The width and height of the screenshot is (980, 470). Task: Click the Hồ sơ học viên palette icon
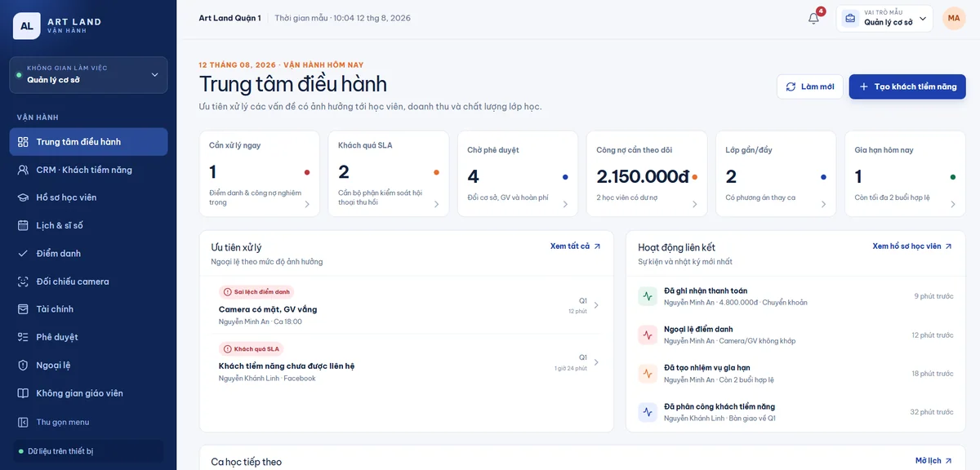pyautogui.click(x=23, y=197)
